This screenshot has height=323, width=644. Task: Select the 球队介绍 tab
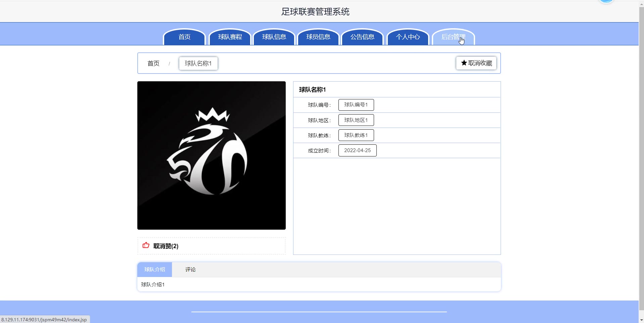[155, 270]
